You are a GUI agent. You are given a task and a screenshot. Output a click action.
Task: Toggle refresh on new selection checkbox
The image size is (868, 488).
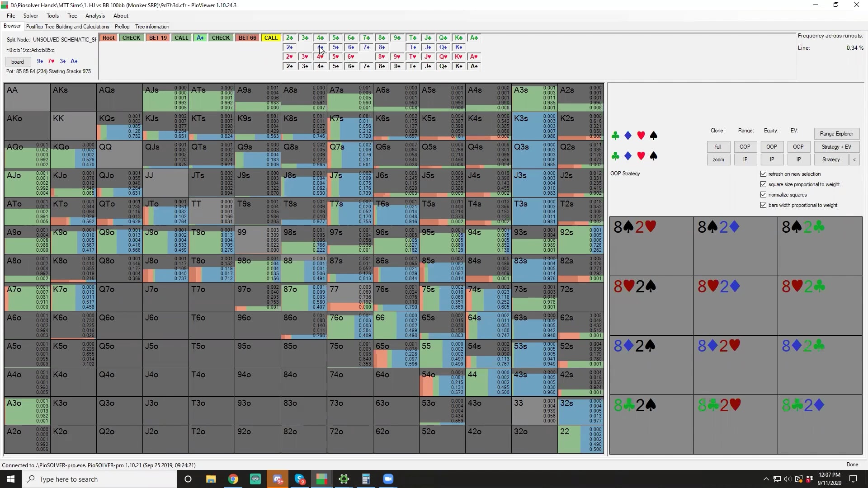tap(764, 174)
